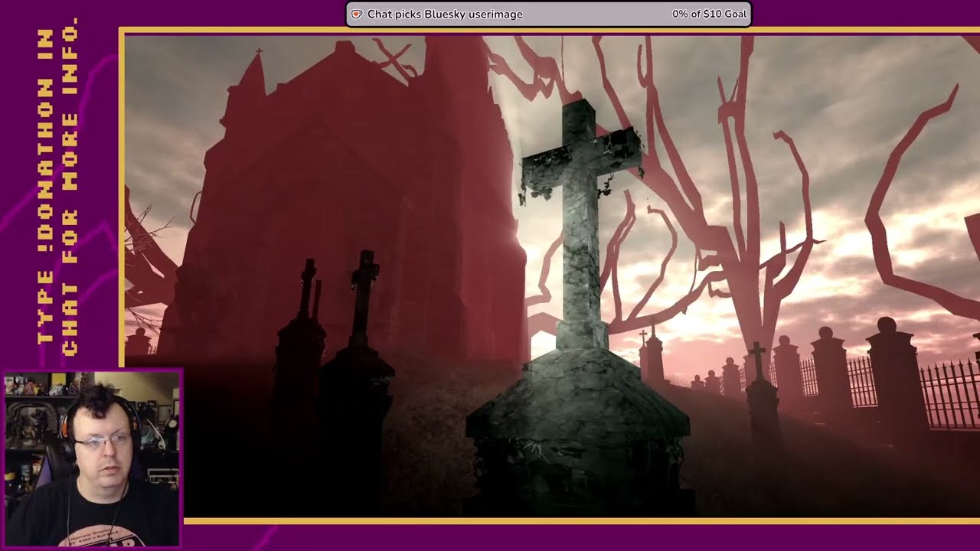Click the donation goal coffee cup icon
This screenshot has width=980, height=551.
click(357, 14)
